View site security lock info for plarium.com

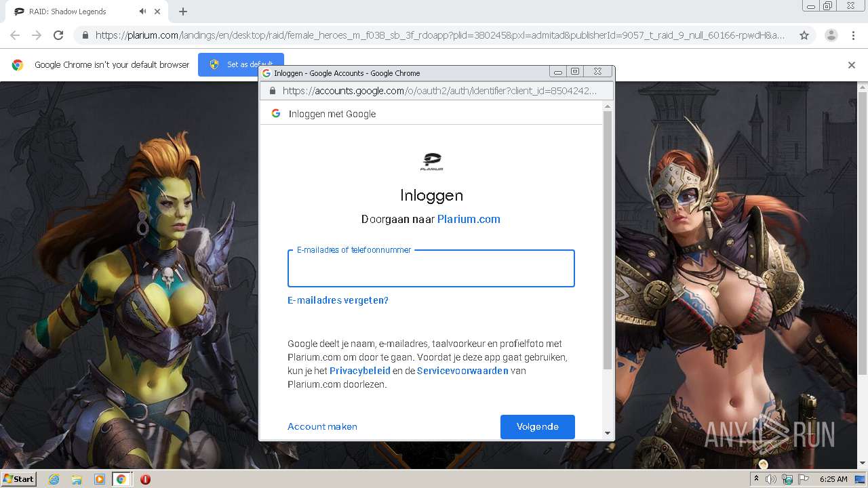point(85,35)
